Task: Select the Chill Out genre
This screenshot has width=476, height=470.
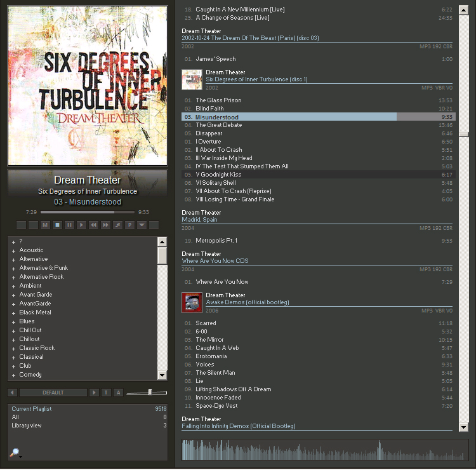Action: pyautogui.click(x=30, y=330)
